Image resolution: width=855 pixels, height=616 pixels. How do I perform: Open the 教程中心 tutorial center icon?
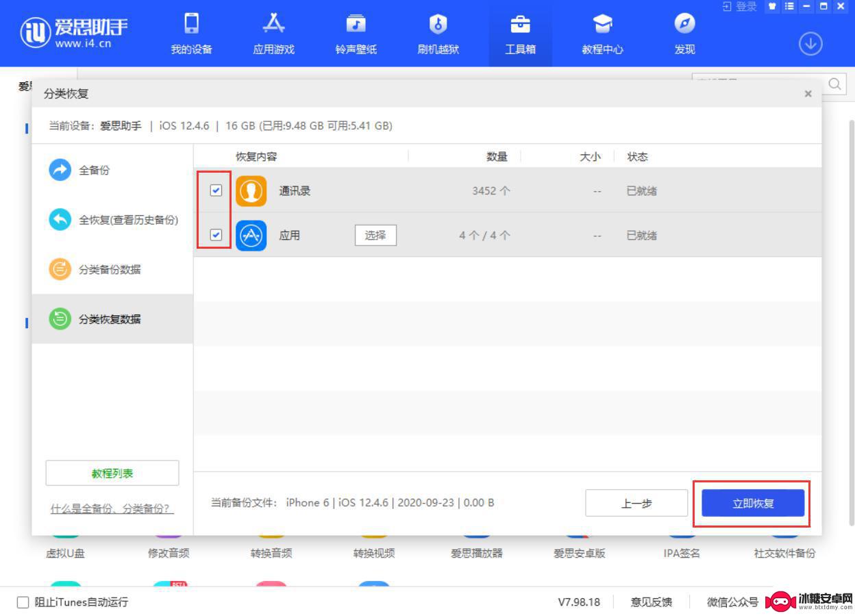point(602,24)
